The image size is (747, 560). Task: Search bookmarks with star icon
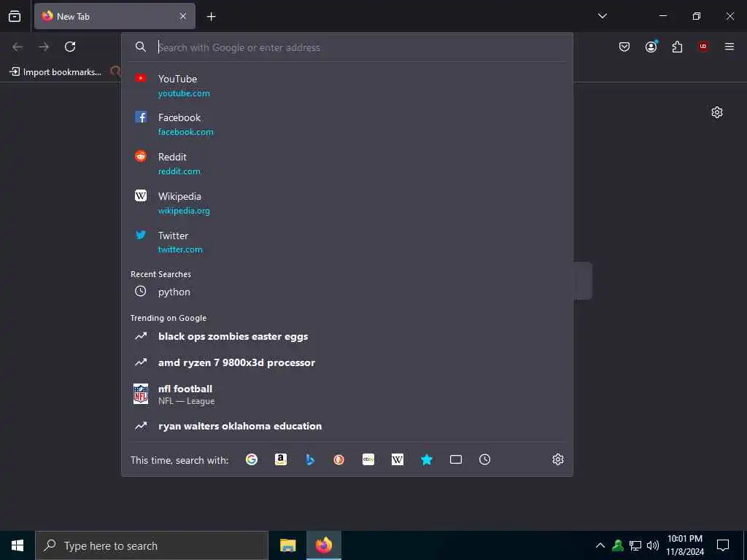426,459
